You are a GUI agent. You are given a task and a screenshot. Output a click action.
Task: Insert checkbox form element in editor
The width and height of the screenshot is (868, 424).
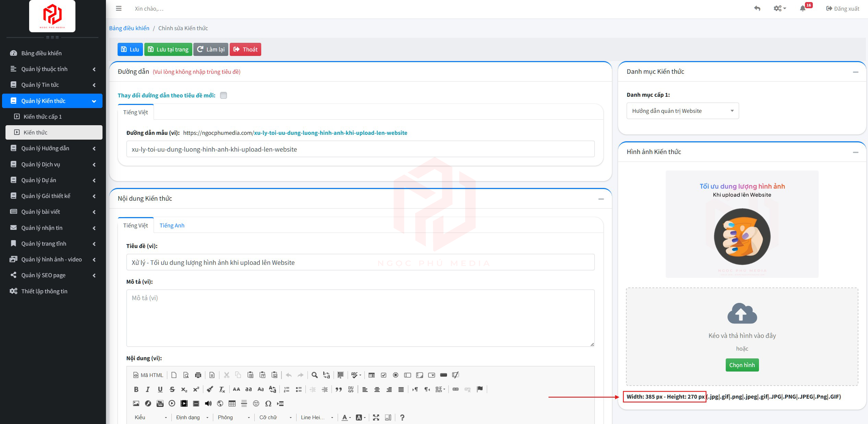click(384, 375)
